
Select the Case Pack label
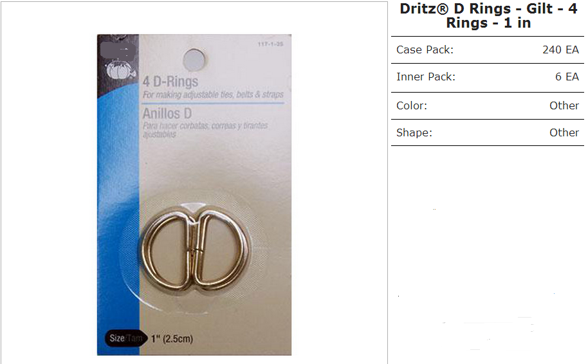point(425,50)
